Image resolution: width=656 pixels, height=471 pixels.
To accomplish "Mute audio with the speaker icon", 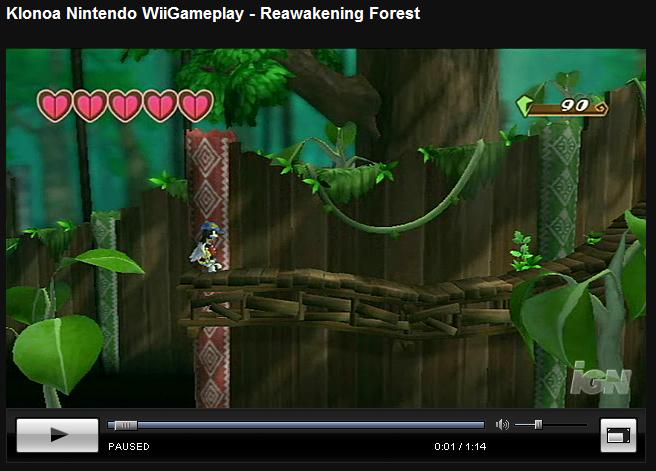I will click(x=501, y=425).
